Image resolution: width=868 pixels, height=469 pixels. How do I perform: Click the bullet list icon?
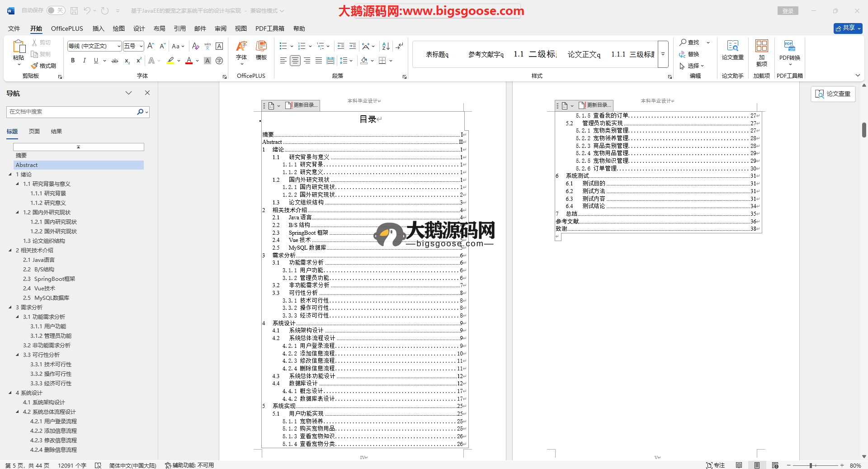[283, 46]
